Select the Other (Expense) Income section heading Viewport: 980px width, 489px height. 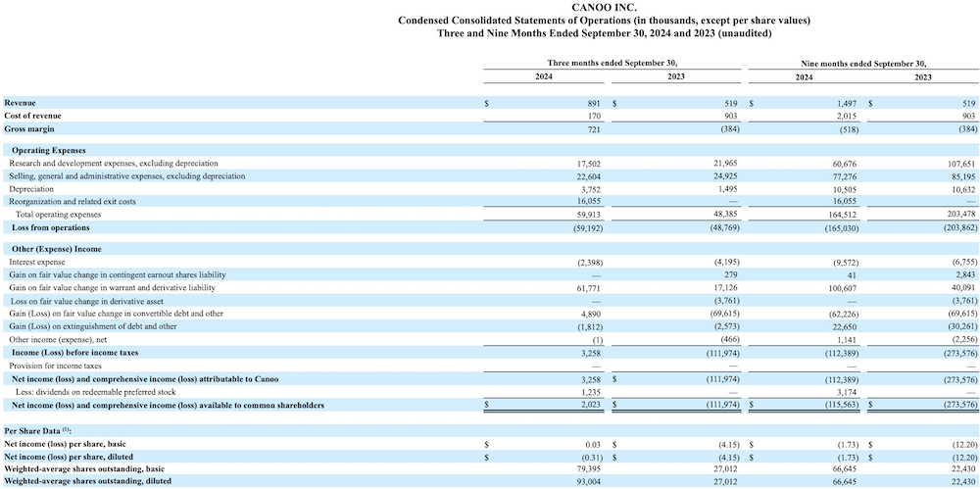pyautogui.click(x=56, y=249)
